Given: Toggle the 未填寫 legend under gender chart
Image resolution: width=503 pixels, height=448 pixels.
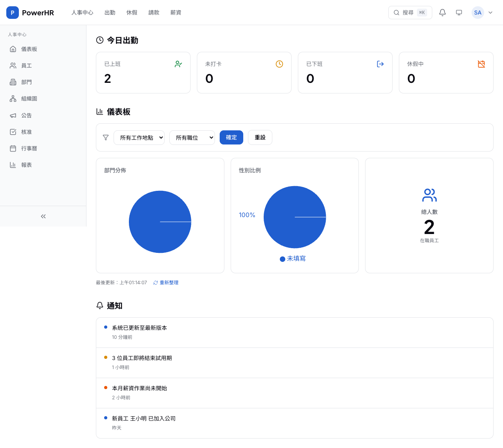Looking at the screenshot, I should [x=292, y=258].
